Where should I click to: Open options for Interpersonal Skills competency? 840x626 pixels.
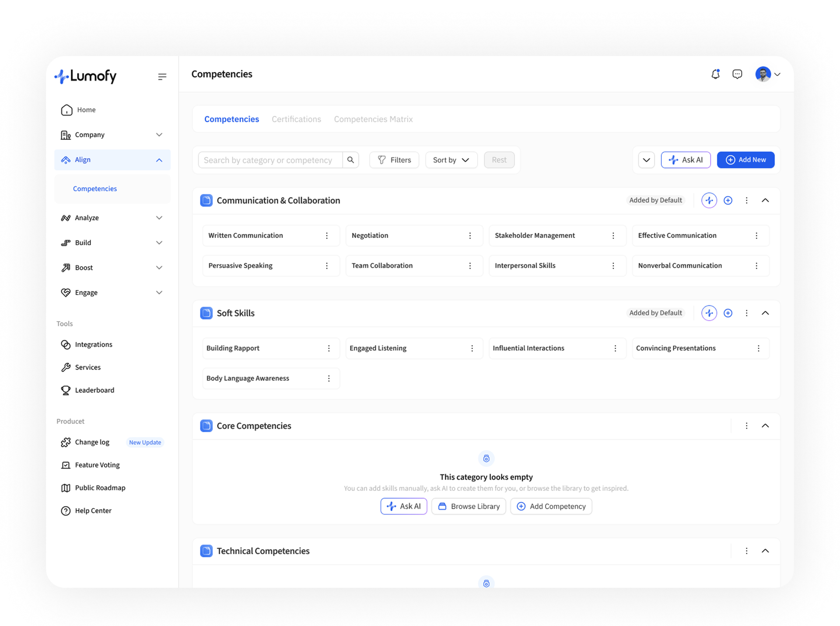coord(613,266)
